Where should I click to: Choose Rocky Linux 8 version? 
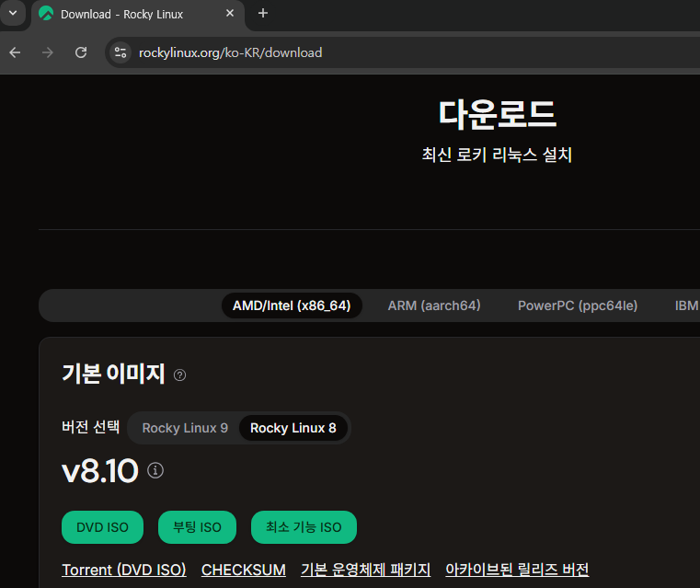(x=293, y=428)
